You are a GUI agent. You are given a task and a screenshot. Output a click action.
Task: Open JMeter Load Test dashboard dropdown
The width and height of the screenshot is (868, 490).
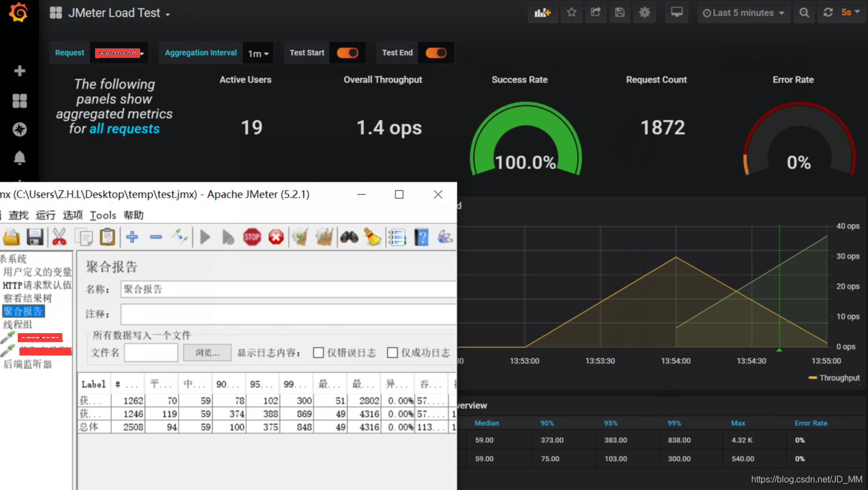[x=118, y=13]
